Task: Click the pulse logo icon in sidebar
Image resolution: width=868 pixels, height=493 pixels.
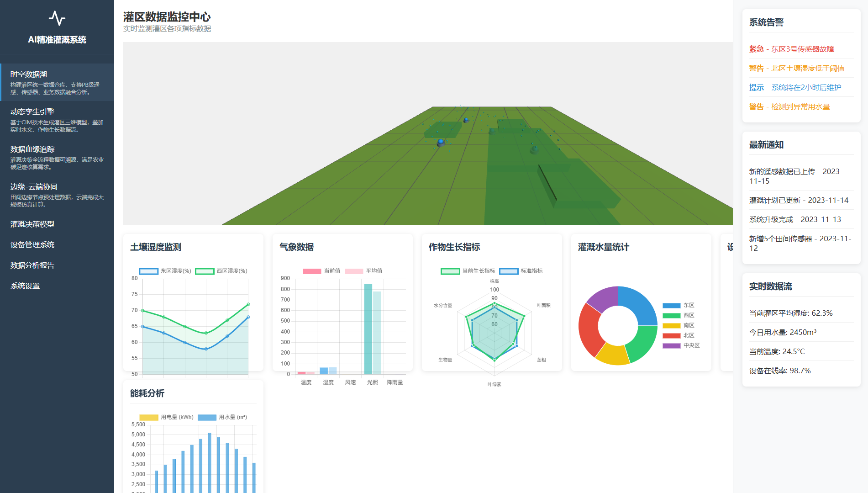Action: [57, 18]
